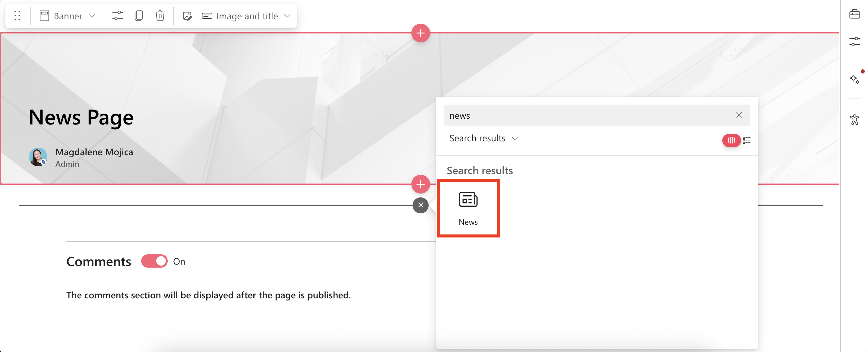Image resolution: width=868 pixels, height=352 pixels.
Task: Duplicate the banner web part
Action: [x=138, y=16]
